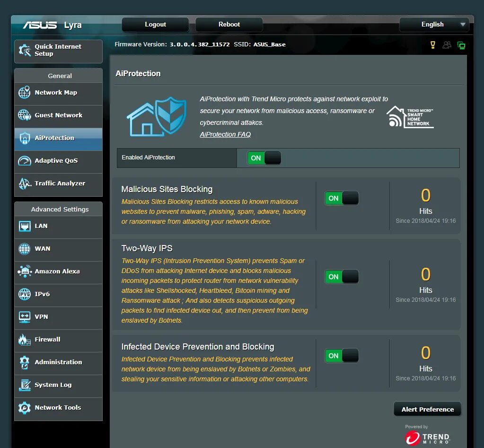Click the connected clients people icon
This screenshot has height=448, width=484.
(x=447, y=45)
